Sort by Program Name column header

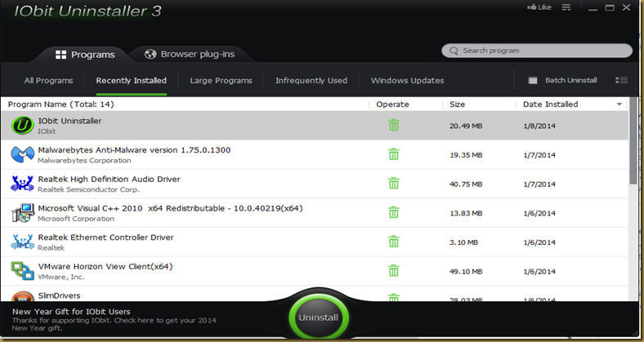point(60,104)
